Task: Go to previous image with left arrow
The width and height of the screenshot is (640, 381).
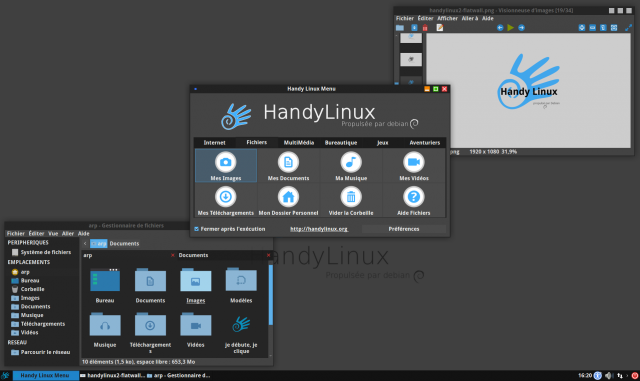Action: [500, 28]
